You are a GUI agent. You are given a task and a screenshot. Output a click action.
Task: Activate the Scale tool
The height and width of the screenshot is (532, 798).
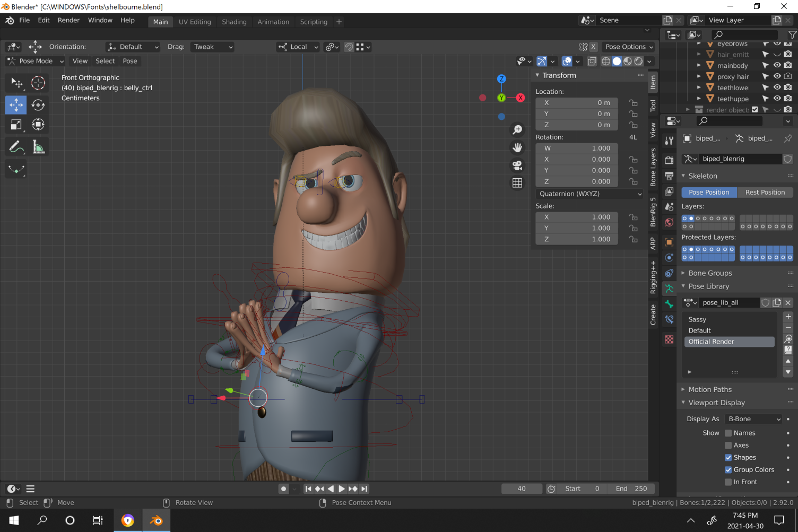click(x=15, y=125)
